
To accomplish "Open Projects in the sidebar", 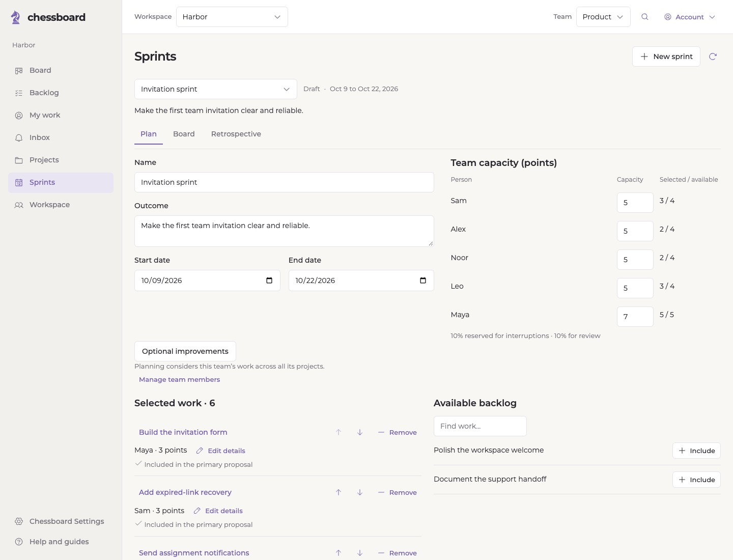I will coord(61,160).
